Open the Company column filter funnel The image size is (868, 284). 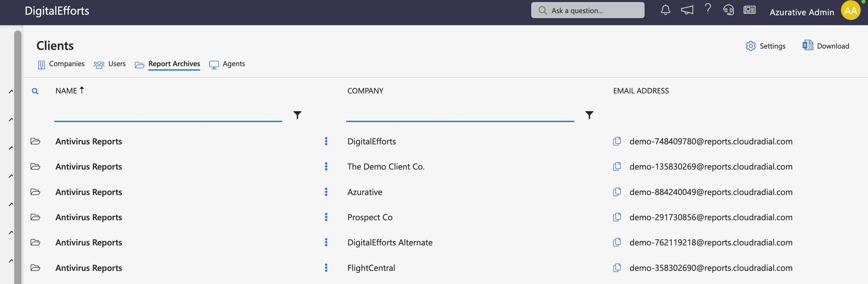589,115
